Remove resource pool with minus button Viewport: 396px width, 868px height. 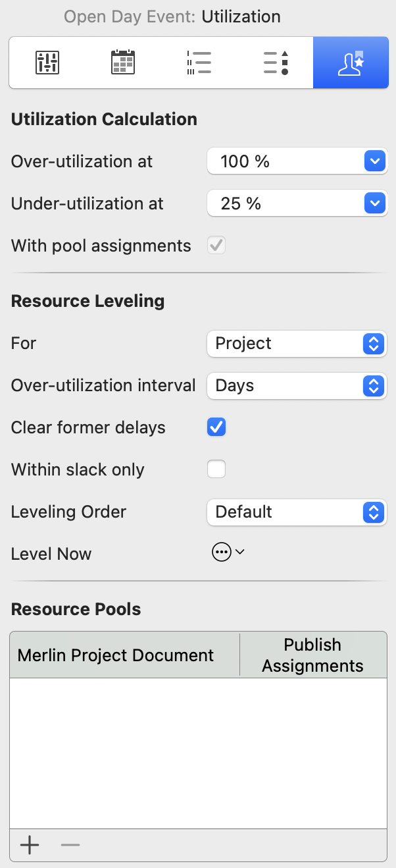pos(70,845)
